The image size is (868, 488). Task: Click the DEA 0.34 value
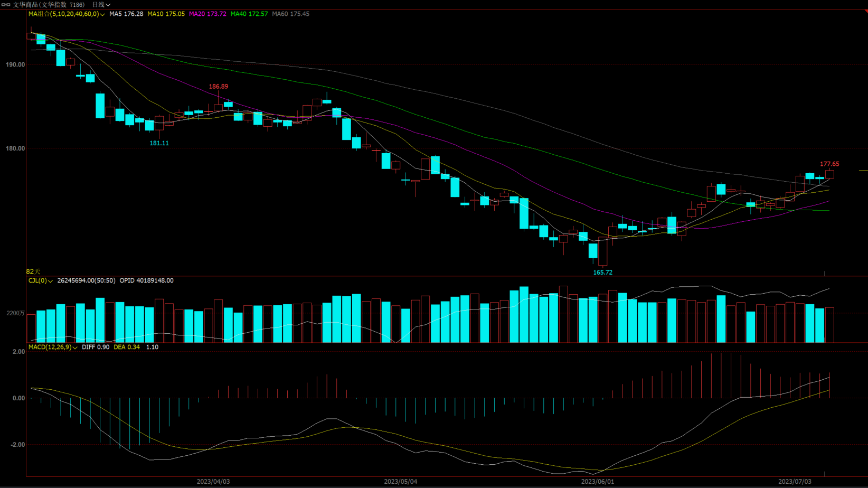(127, 348)
